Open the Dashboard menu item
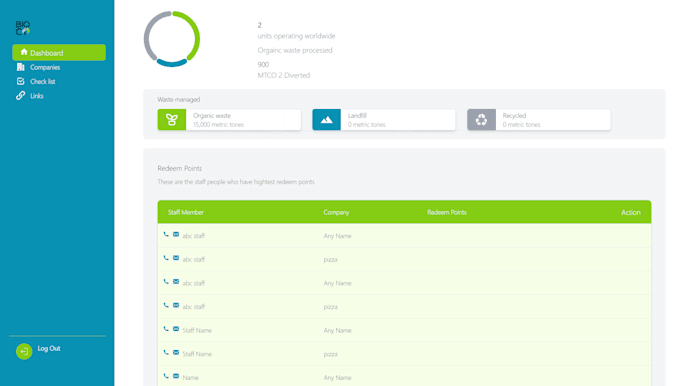Viewport: 680px width, 386px height. (59, 52)
